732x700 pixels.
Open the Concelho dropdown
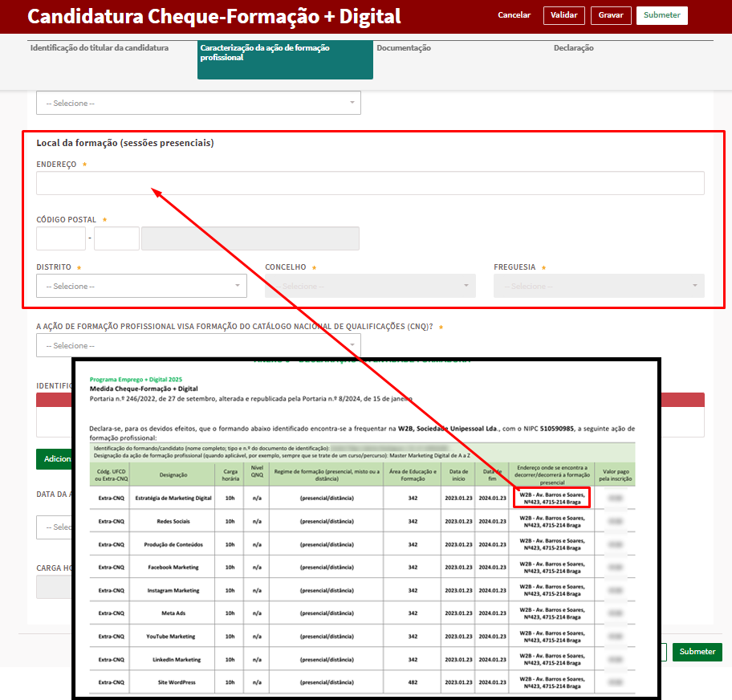pos(370,286)
